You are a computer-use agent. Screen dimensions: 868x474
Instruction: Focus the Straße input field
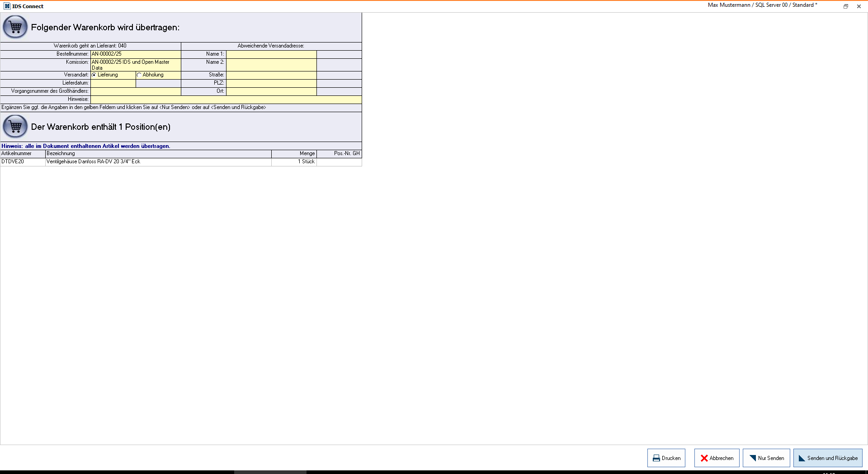tap(271, 75)
